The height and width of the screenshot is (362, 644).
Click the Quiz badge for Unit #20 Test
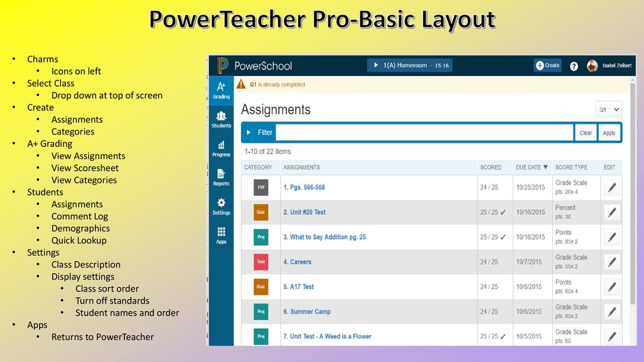pos(261,212)
